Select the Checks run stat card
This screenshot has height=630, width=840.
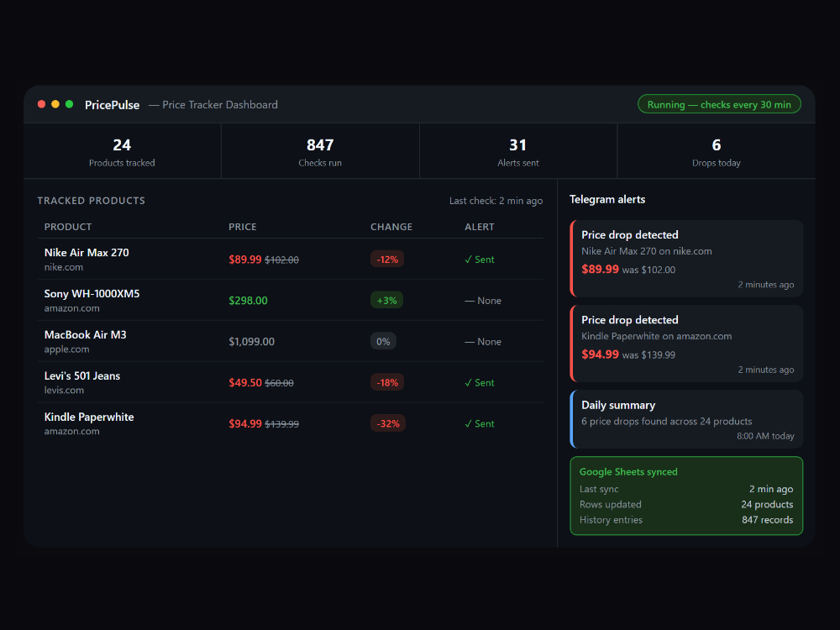[320, 151]
